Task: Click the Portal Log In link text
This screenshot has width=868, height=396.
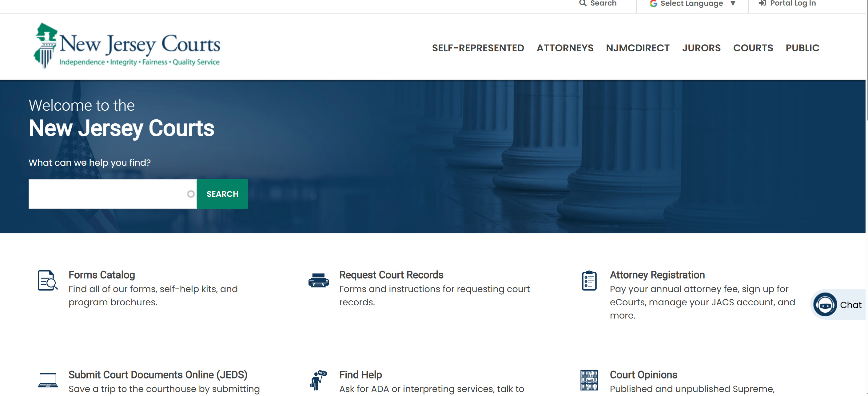Action: (x=793, y=3)
